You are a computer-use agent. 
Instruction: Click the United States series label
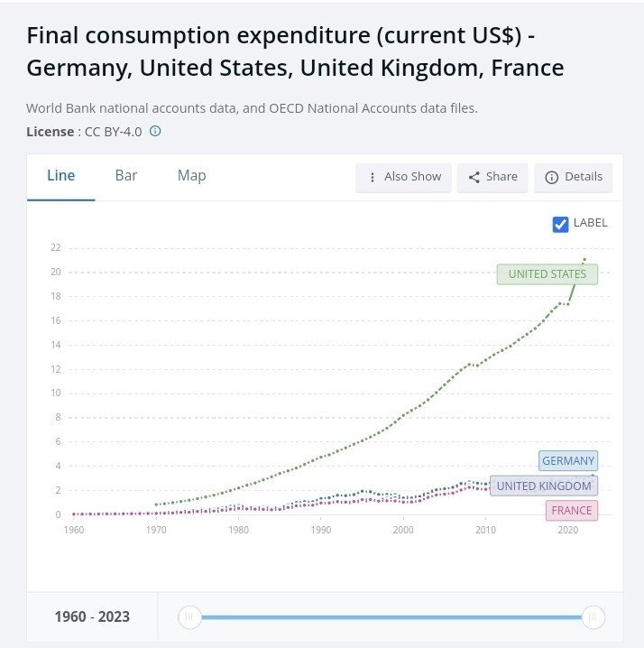pyautogui.click(x=547, y=274)
